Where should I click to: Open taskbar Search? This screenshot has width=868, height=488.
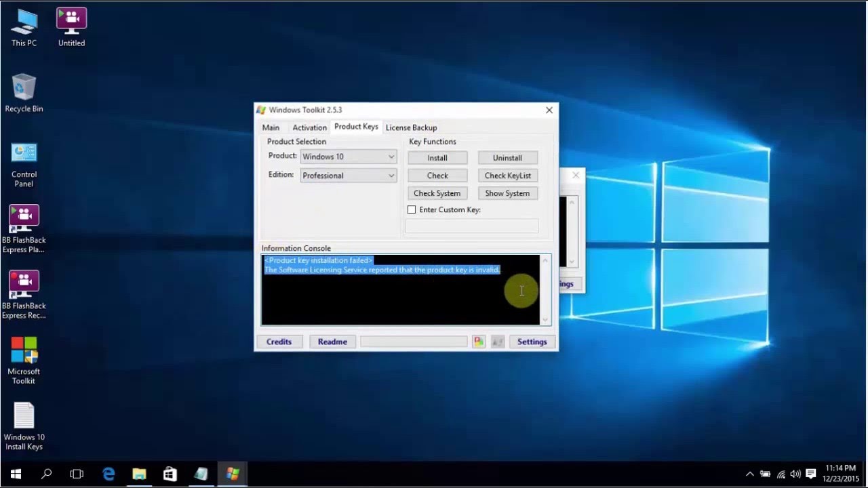click(46, 474)
